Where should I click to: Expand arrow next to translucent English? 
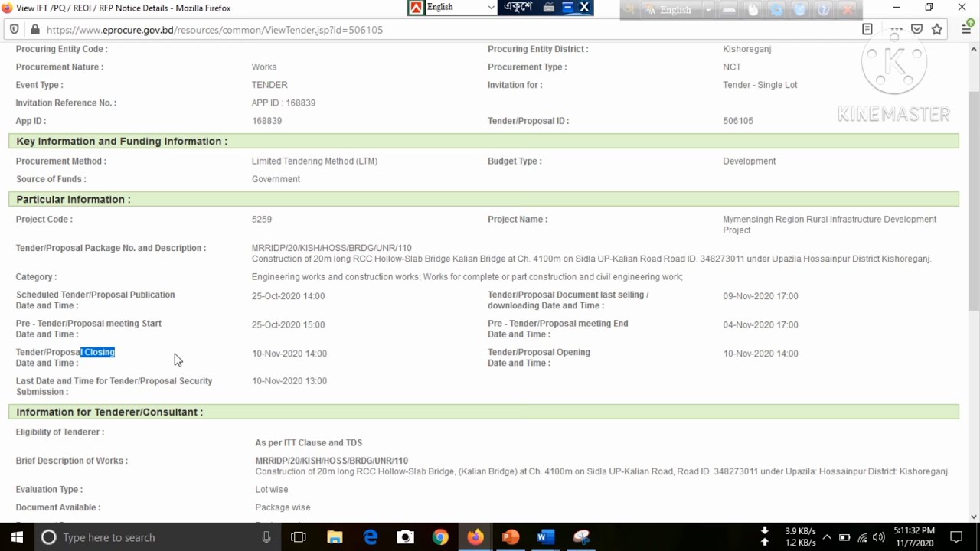(708, 10)
